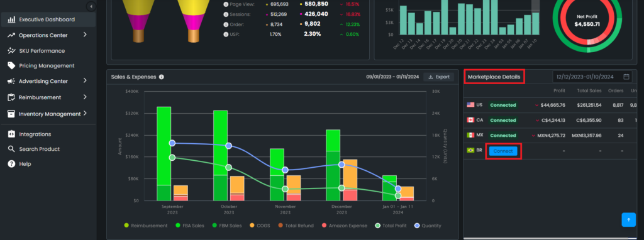Image resolution: width=644 pixels, height=240 pixels.
Task: Click CA profit value C$4,244.13
Action: pyautogui.click(x=553, y=120)
